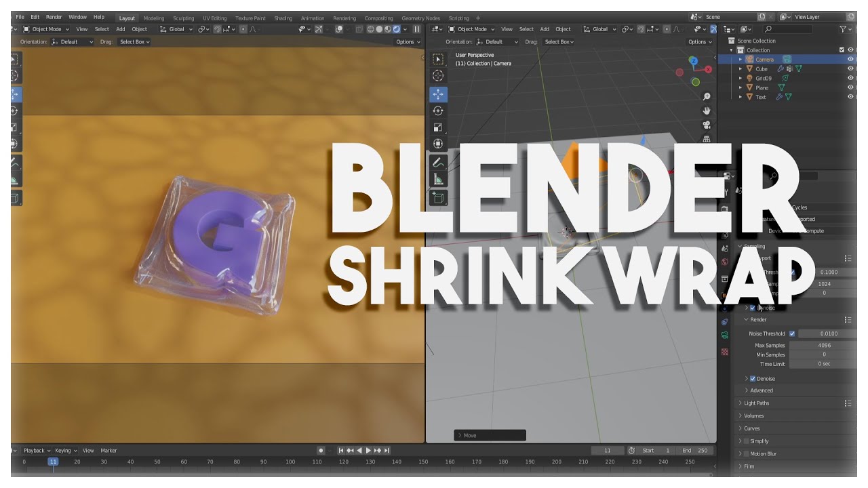Hide the Camera object in outliner
This screenshot has width=868, height=488.
(850, 60)
